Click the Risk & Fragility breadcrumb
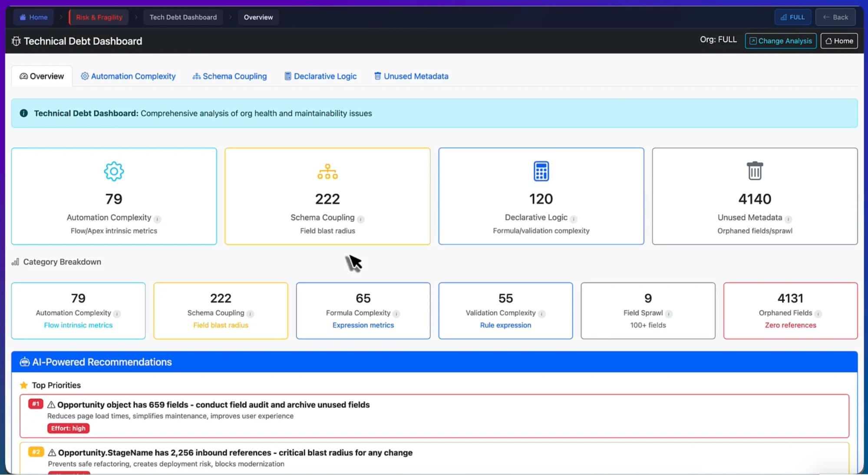This screenshot has width=868, height=475. pyautogui.click(x=99, y=17)
